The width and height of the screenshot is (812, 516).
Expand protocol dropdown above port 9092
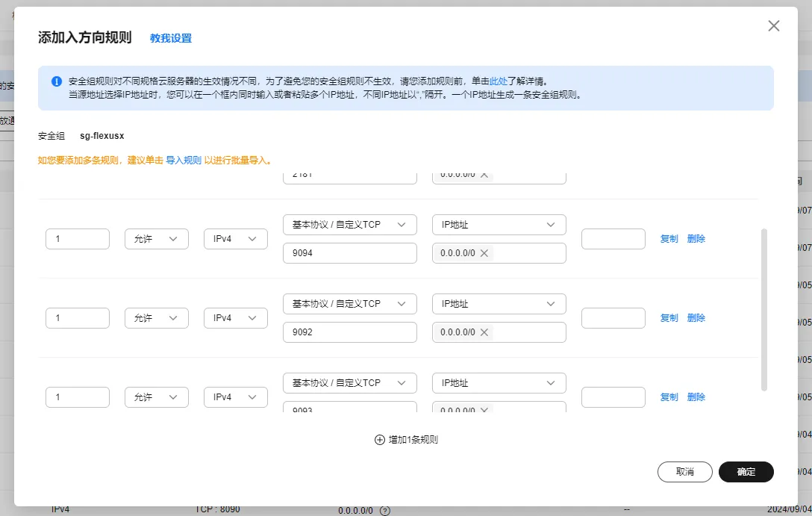pos(349,304)
